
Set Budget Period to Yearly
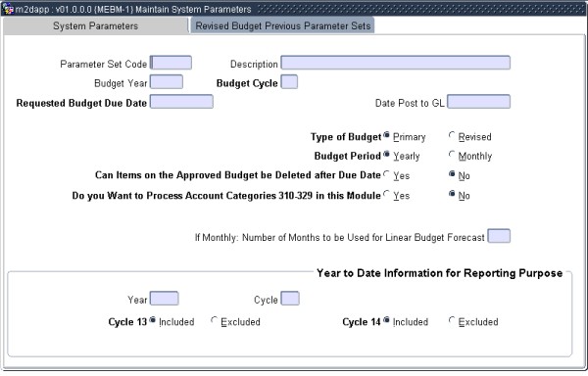[x=386, y=155]
